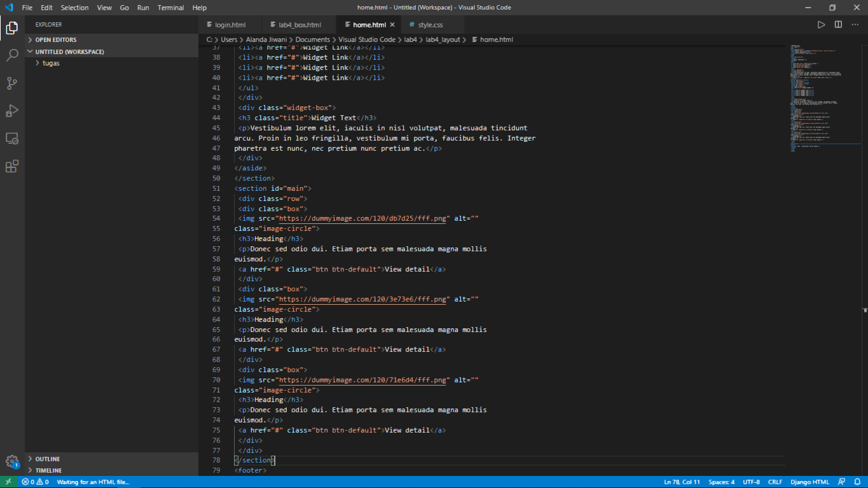The height and width of the screenshot is (488, 868).
Task: Expand the Outline section
Action: [111, 459]
